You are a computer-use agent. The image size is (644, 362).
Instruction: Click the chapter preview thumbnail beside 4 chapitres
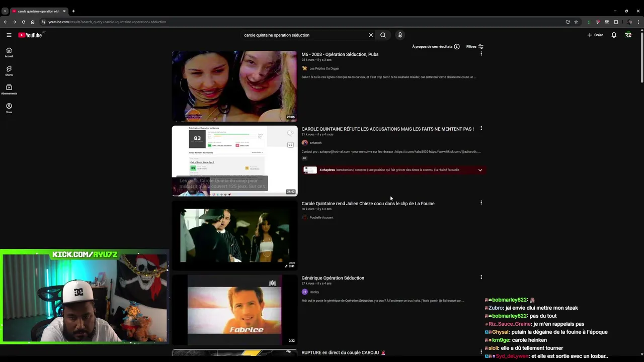tap(310, 170)
